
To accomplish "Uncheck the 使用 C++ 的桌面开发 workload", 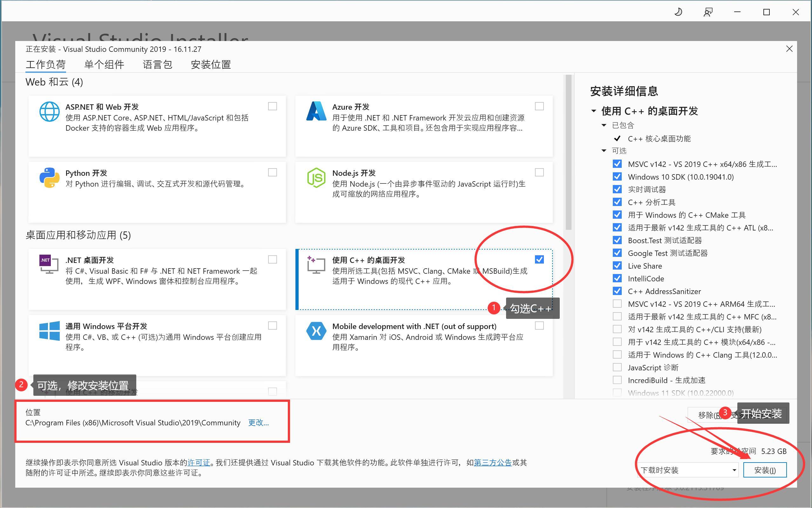I will (x=539, y=259).
